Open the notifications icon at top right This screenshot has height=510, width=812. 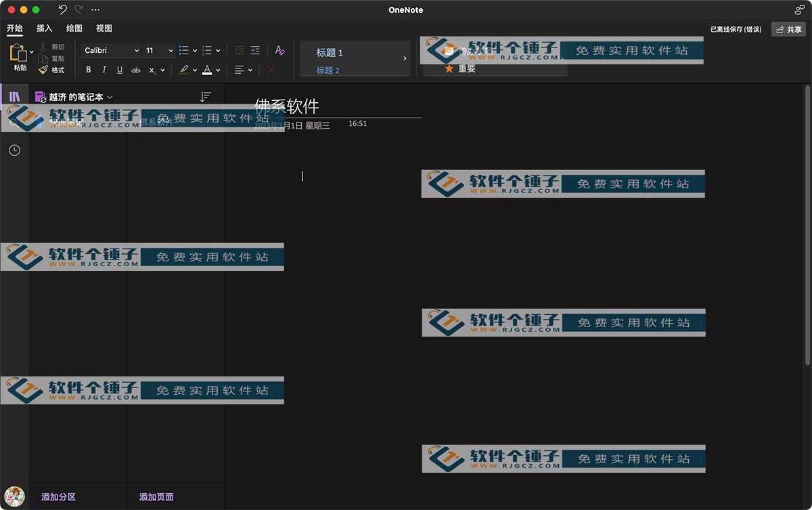click(799, 9)
